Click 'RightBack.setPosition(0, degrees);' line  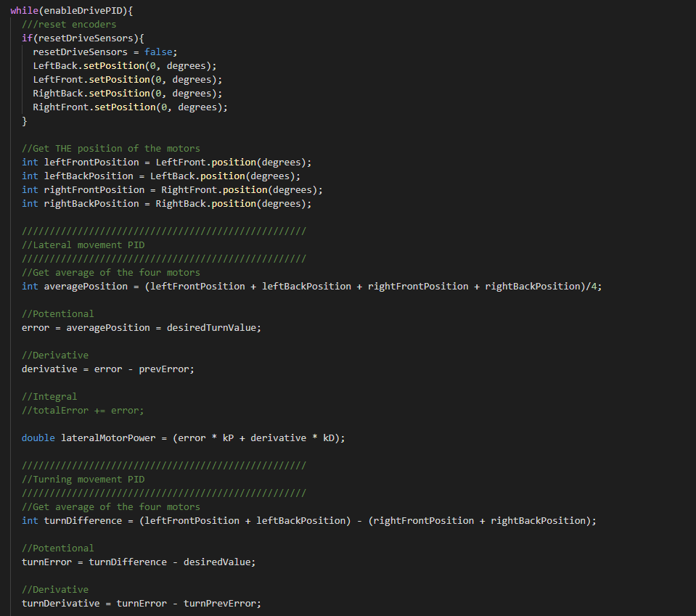(x=128, y=93)
